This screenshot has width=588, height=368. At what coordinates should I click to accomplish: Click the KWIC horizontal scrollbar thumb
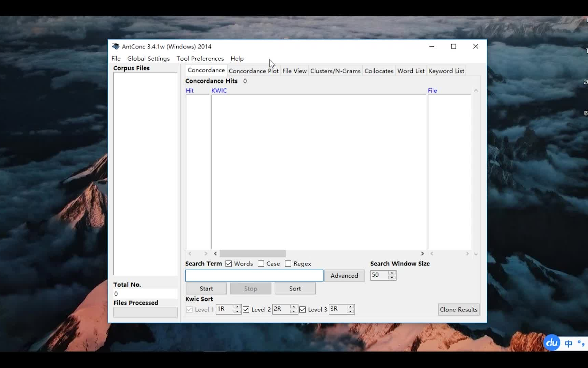click(252, 254)
